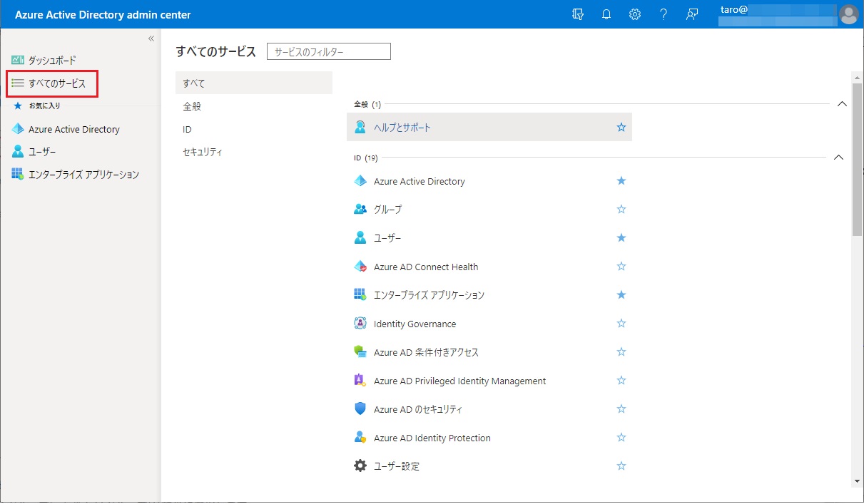The height and width of the screenshot is (504, 864).
Task: Select the セキュリティ category filter
Action: 203,152
